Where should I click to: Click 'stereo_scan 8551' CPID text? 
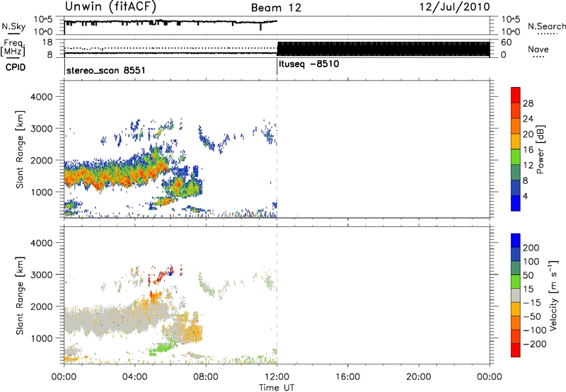click(105, 70)
